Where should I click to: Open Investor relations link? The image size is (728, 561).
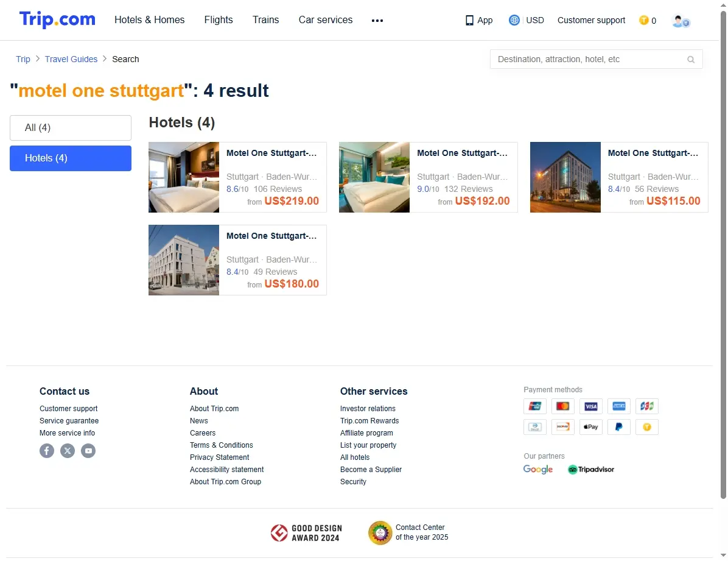(x=368, y=409)
